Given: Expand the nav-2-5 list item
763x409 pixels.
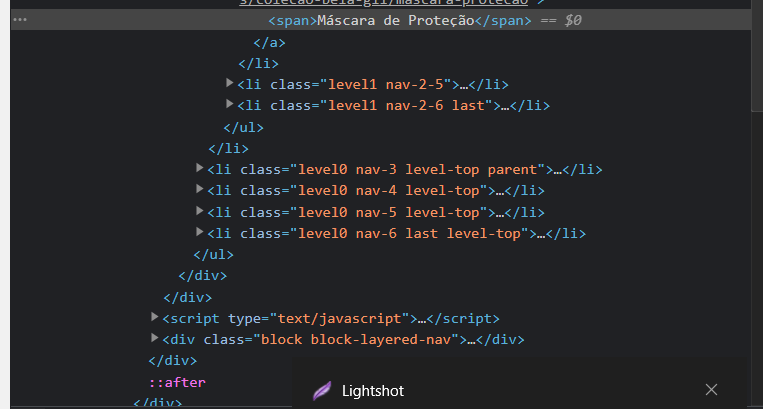Looking at the screenshot, I should coord(230,83).
